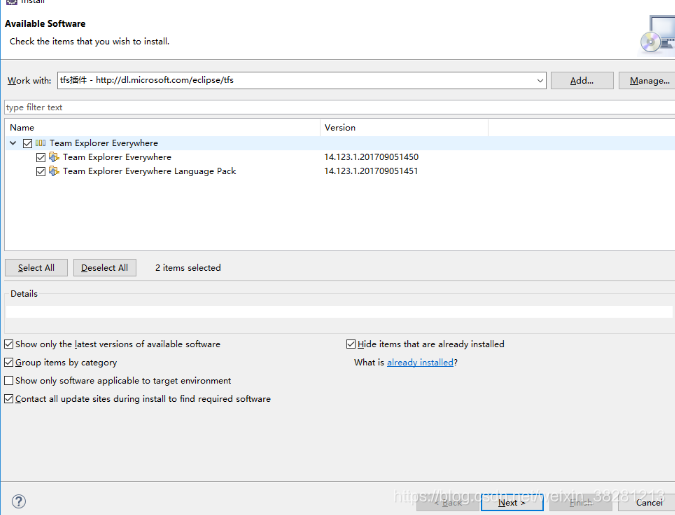Screen dimensions: 675x515
Task: Click the 2 items selected label
Action: pyautogui.click(x=188, y=268)
